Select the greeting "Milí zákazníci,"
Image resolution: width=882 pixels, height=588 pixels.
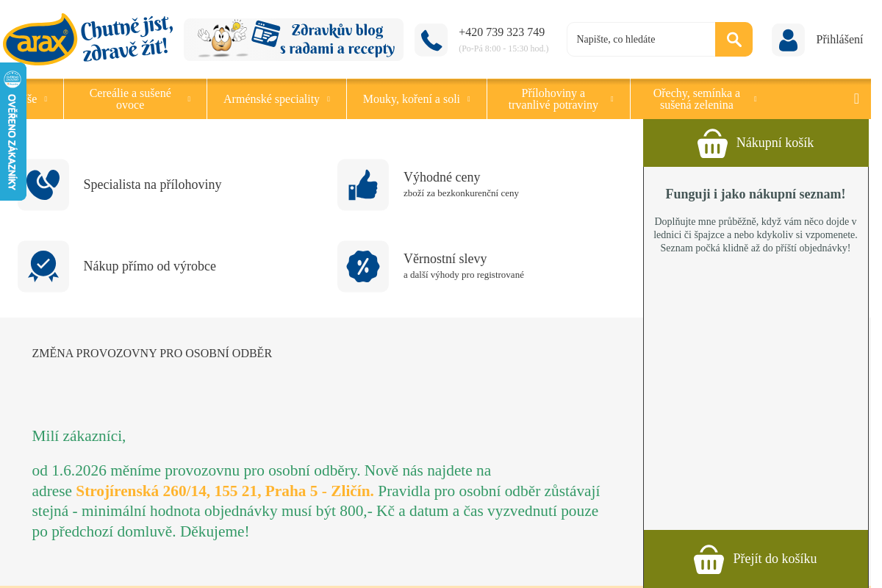click(79, 437)
